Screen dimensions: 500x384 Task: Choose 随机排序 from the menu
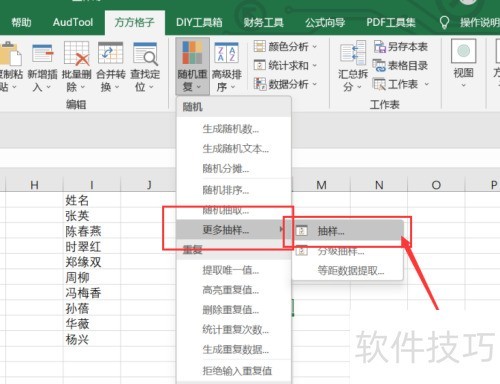pyautogui.click(x=234, y=190)
